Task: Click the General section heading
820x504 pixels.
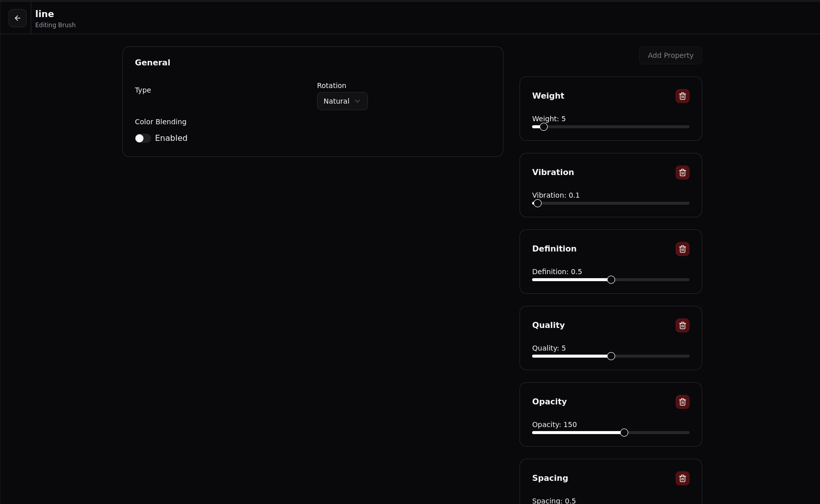Action: coord(153,62)
